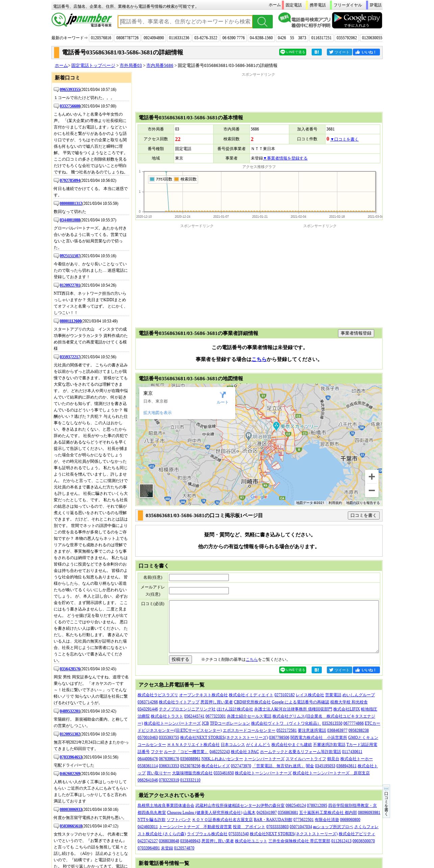The width and height of the screenshot is (434, 868).
Task: Open 利用規約 link on the map
Action: pyautogui.click(x=335, y=503)
